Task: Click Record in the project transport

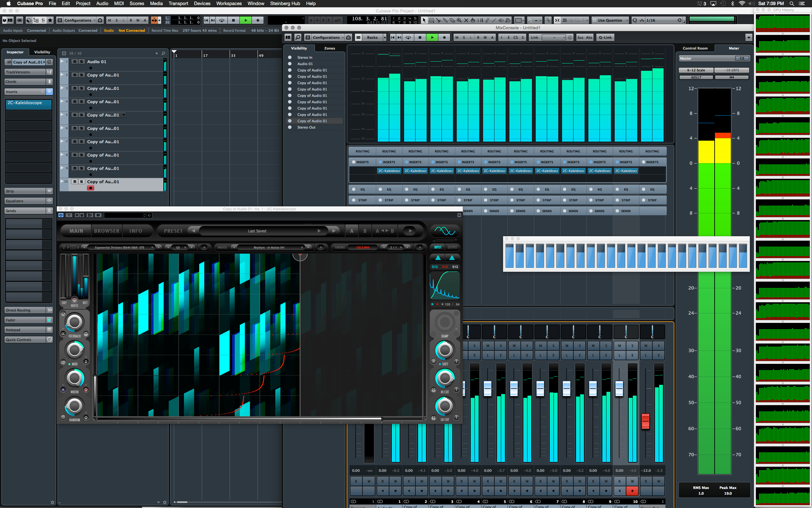Action: point(258,20)
